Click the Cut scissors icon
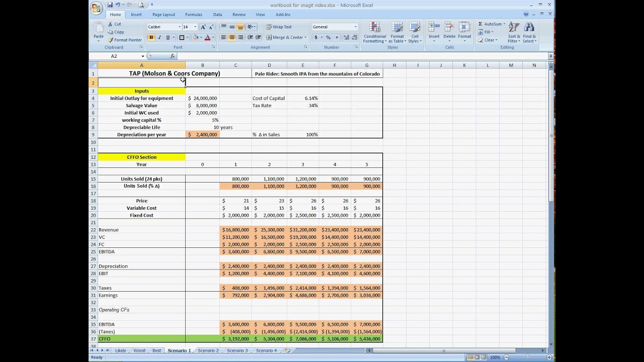This screenshot has height=362, width=644. (110, 24)
